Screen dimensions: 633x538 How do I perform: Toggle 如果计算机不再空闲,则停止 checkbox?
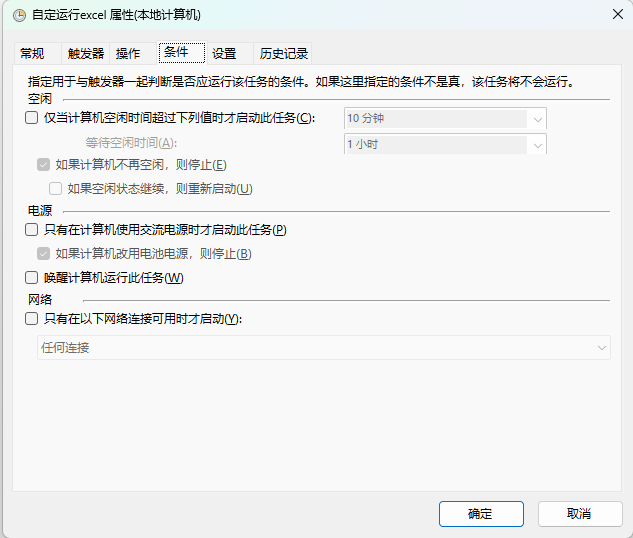click(43, 165)
